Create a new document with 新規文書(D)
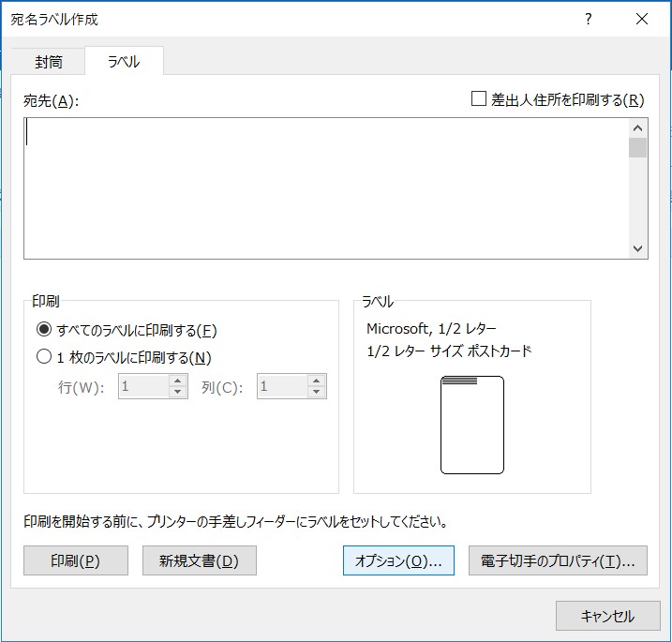Image resolution: width=672 pixels, height=642 pixels. point(200,560)
